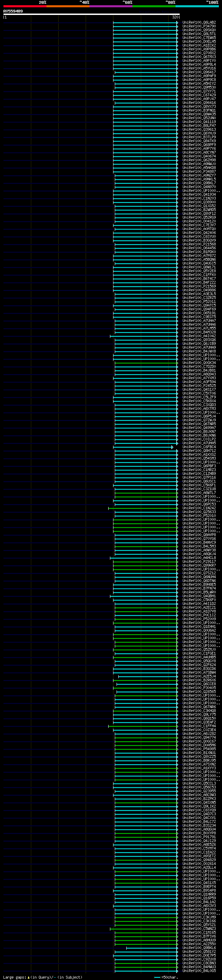This screenshot has height=980, width=222.
Task: Click the white query sequence ruler bar
Action: pyautogui.click(x=92, y=15)
